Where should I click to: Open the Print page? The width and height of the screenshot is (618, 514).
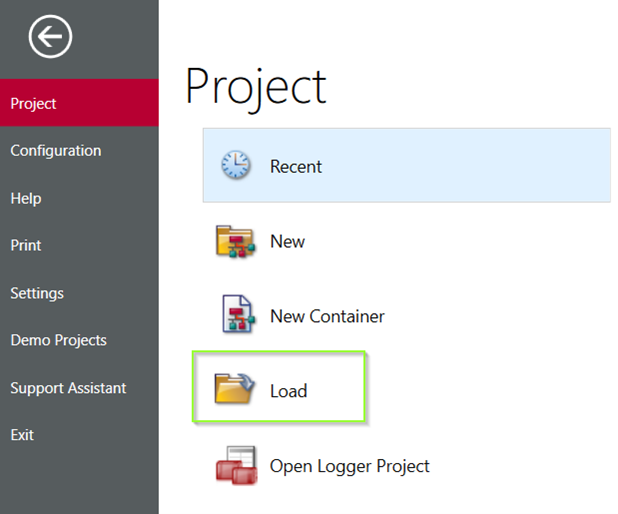click(x=26, y=245)
